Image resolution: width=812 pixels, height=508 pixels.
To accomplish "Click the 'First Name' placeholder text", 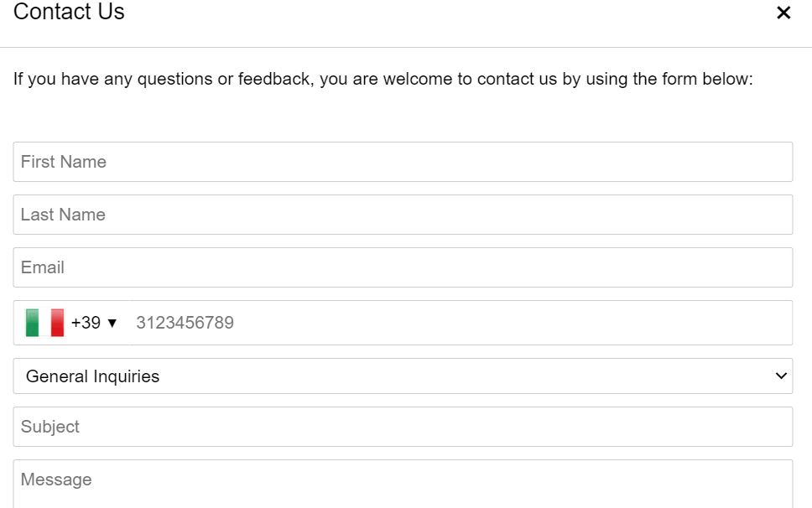I will pyautogui.click(x=64, y=162).
